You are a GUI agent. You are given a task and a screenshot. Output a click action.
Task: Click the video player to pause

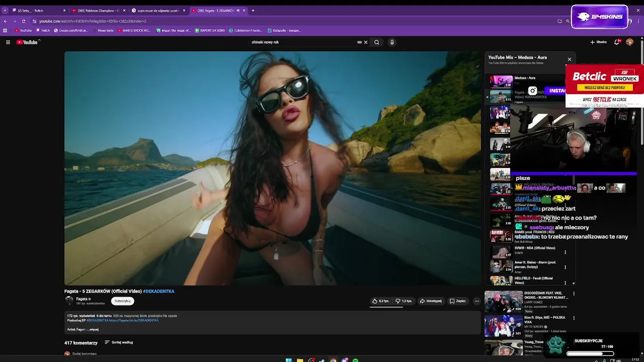(x=273, y=168)
